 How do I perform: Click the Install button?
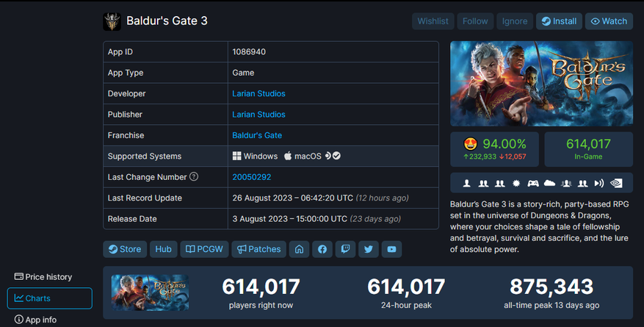pyautogui.click(x=559, y=21)
